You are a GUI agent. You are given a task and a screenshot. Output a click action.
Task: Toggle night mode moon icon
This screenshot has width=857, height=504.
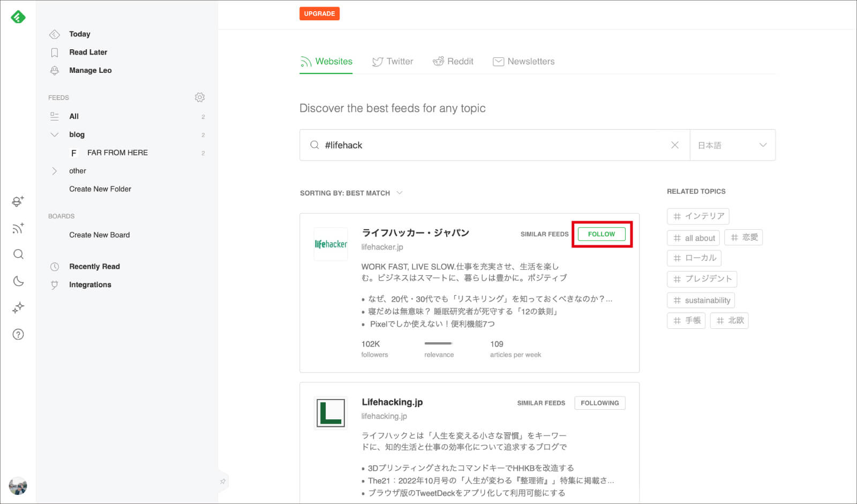[18, 281]
